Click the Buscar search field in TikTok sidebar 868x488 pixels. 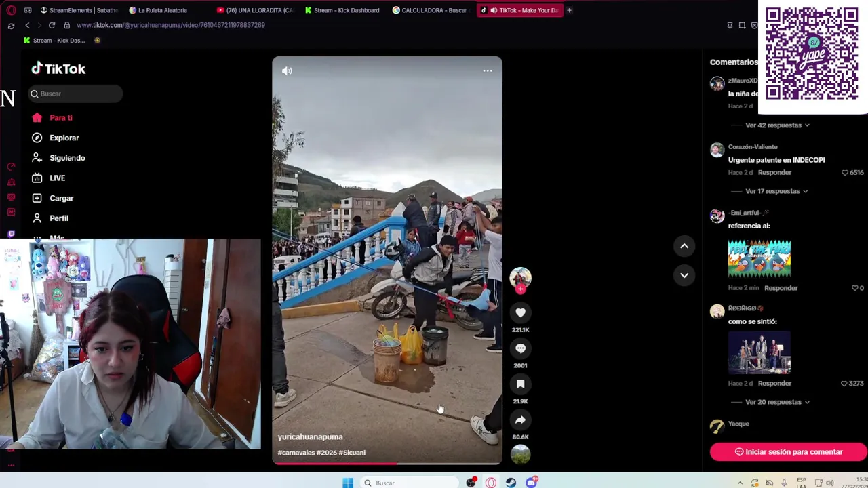click(75, 94)
